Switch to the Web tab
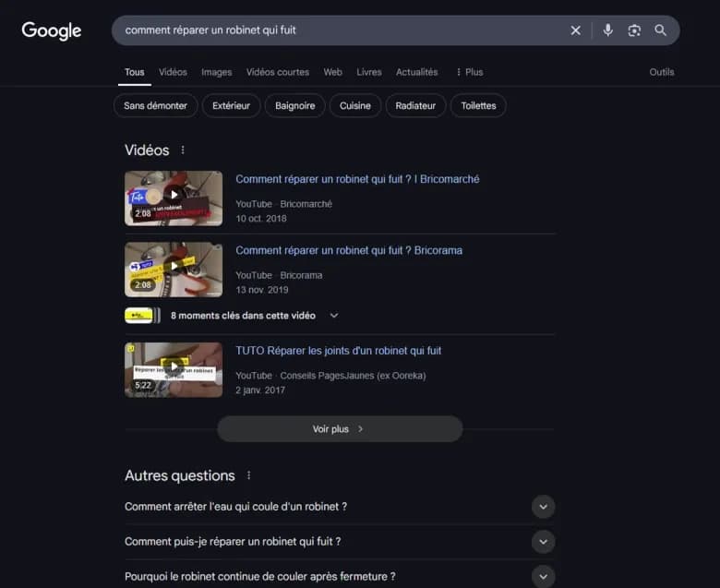 (x=333, y=72)
